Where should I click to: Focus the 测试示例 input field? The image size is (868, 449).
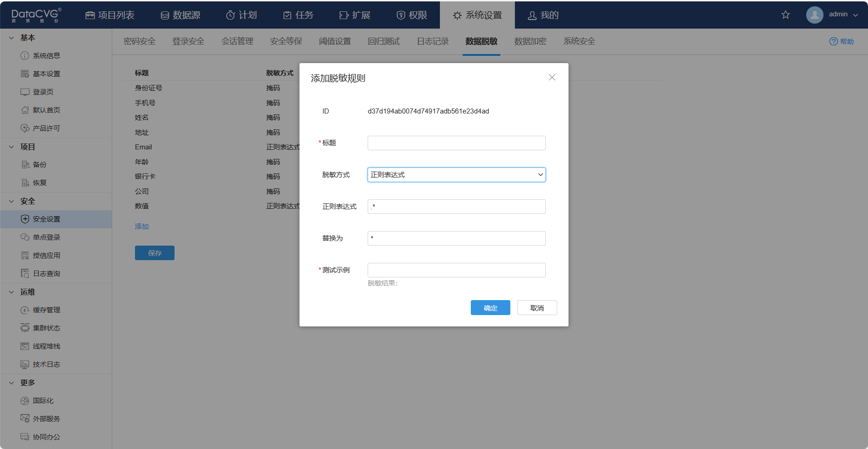[x=456, y=270]
